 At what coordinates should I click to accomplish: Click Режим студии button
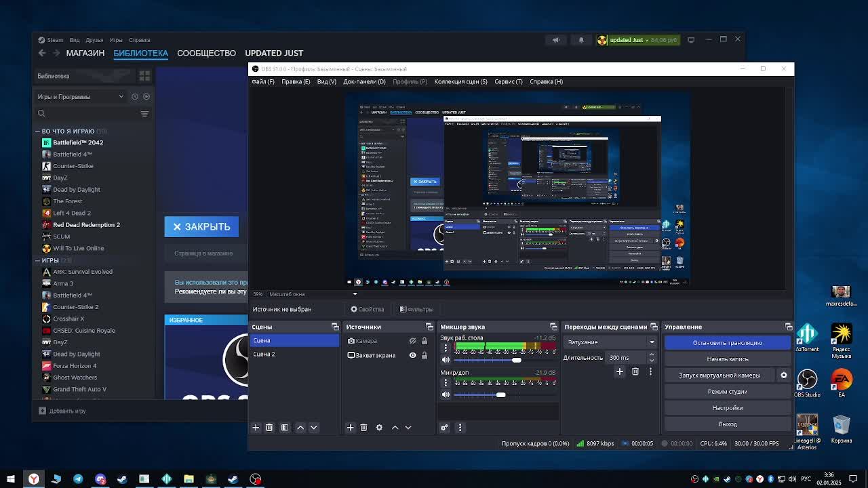click(728, 392)
